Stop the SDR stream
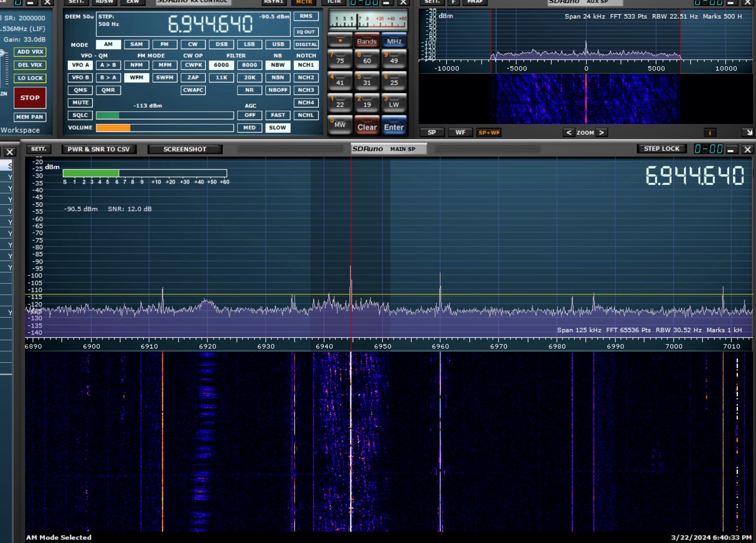This screenshot has height=543, width=756. (30, 98)
